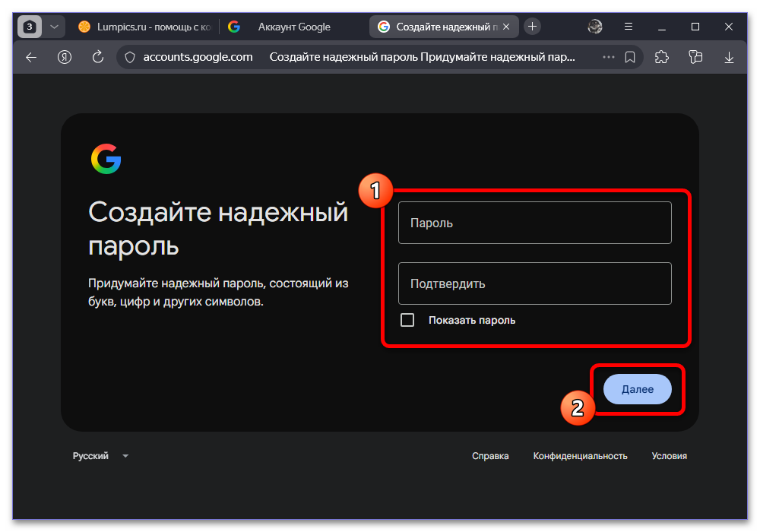Open the address bar three-dots menu
The width and height of the screenshot is (760, 532).
coord(609,57)
